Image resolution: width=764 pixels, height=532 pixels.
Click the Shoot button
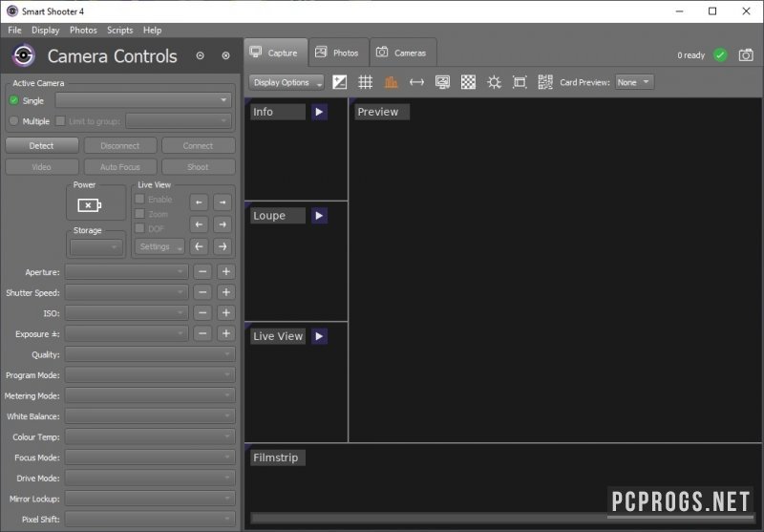point(199,166)
